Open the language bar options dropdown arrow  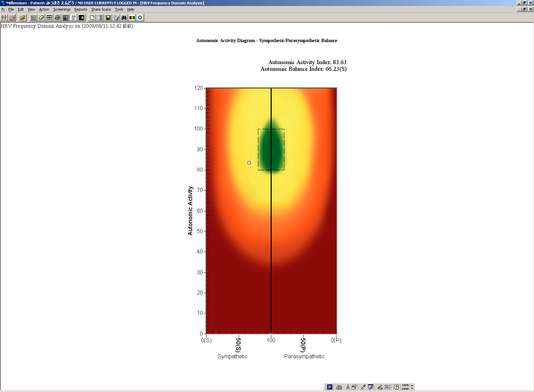pyautogui.click(x=412, y=388)
